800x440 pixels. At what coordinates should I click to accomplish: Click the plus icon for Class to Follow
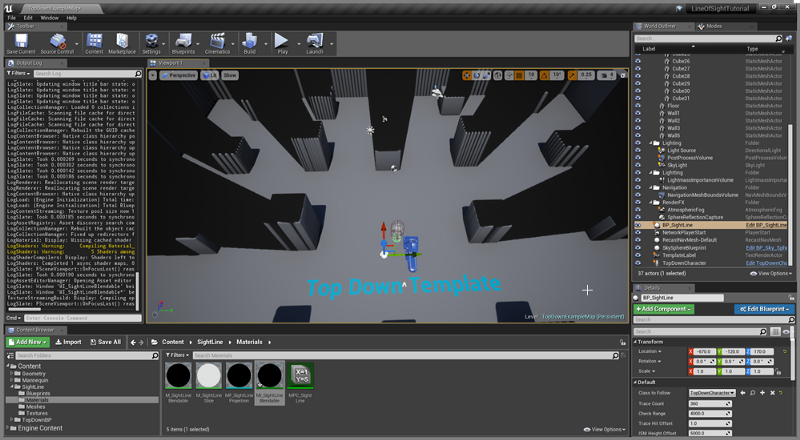tap(762, 393)
